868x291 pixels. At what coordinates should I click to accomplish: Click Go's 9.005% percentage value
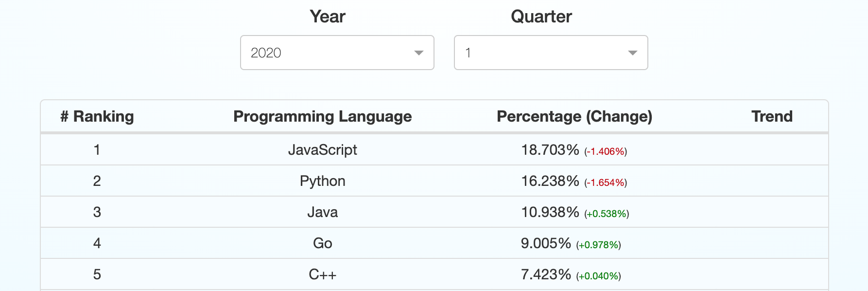[546, 243]
